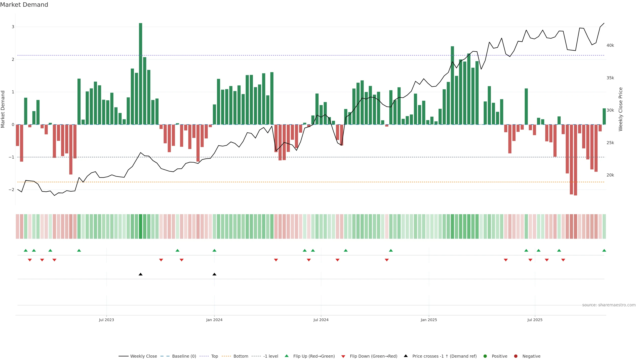Toggle the -1 level legend item
Image resolution: width=644 pixels, height=362 pixels.
point(271,356)
